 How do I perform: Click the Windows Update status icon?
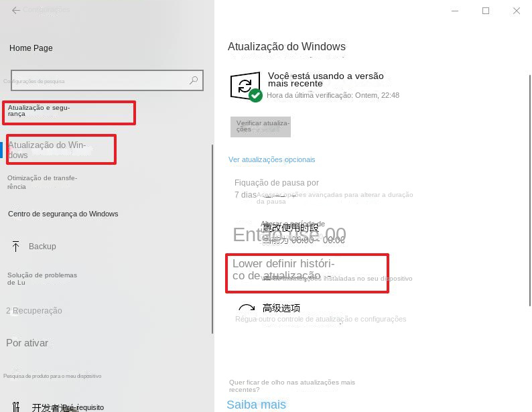click(x=246, y=86)
